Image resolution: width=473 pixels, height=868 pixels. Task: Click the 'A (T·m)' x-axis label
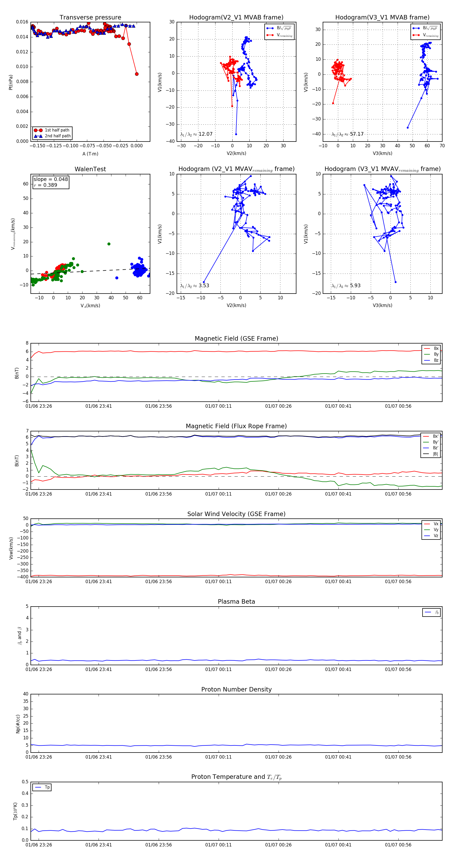[x=90, y=154]
